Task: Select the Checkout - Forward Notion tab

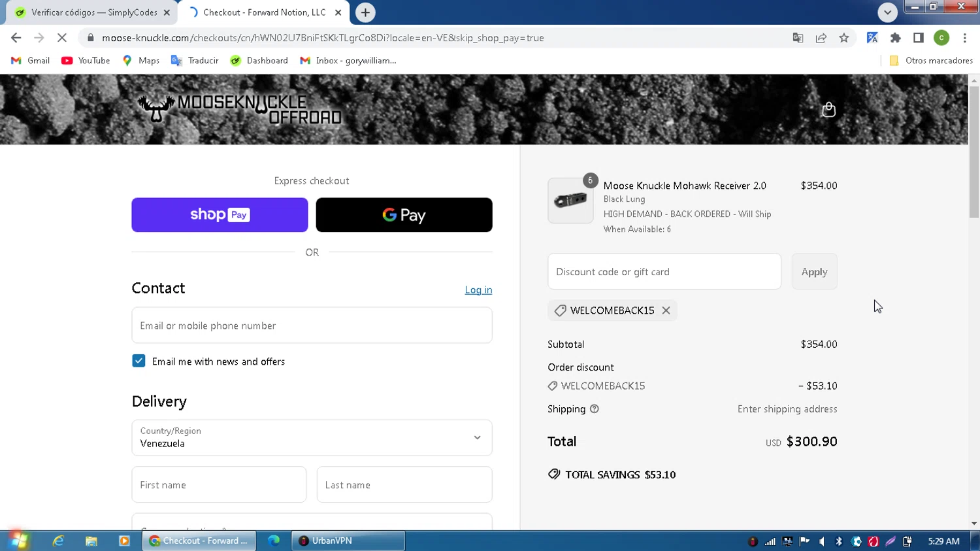Action: [264, 12]
